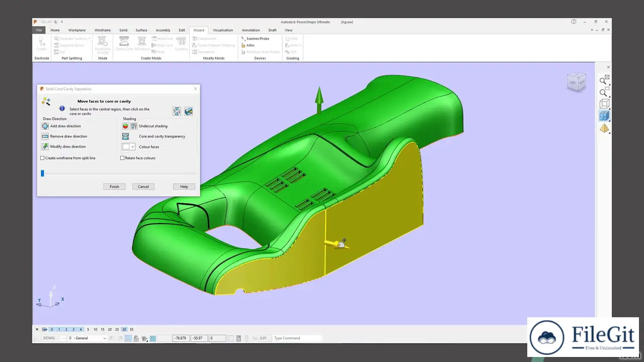644x362 pixels.
Task: Expand the Separate Surfaces dropdown arrow
Action: [90, 39]
